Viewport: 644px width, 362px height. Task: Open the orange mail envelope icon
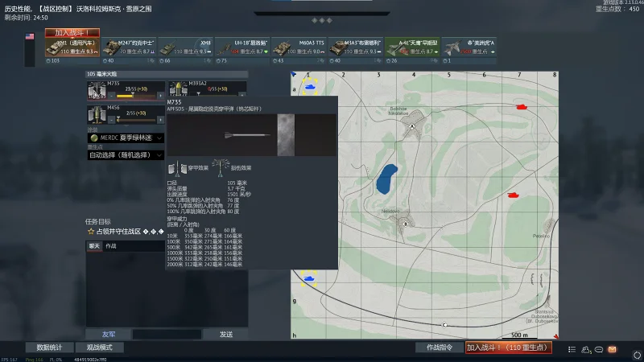[613, 349]
